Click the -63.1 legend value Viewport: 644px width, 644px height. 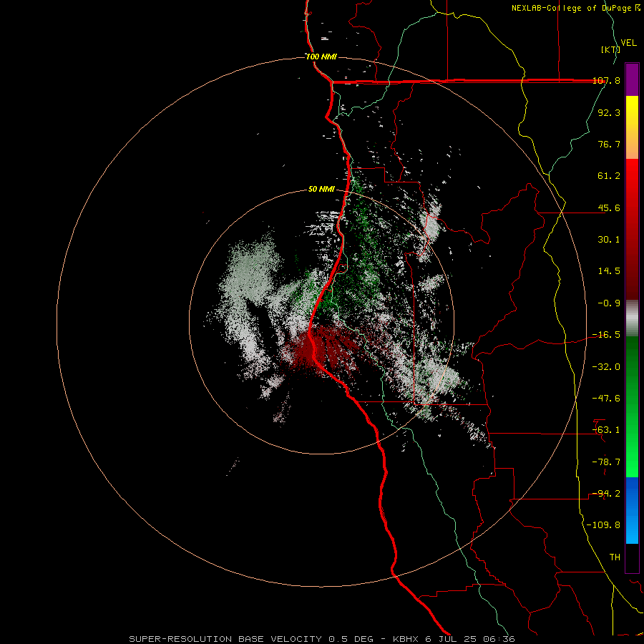pos(607,430)
